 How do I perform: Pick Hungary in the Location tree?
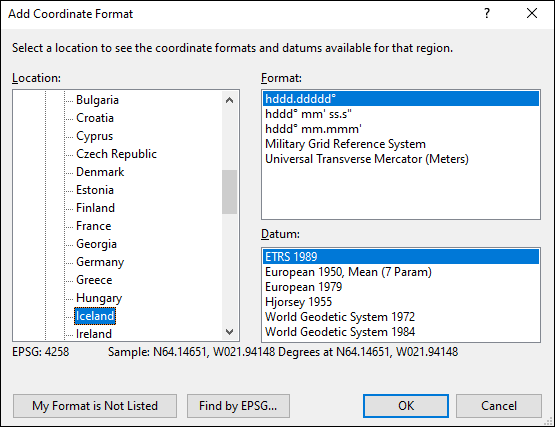99,298
